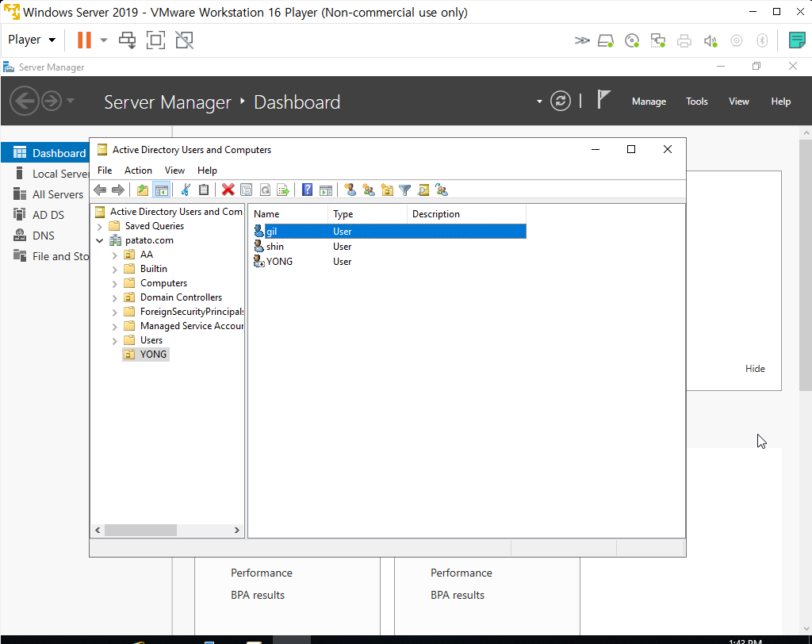Click Server Manager notifications flag icon
Image resolution: width=812 pixels, height=644 pixels.
point(603,99)
